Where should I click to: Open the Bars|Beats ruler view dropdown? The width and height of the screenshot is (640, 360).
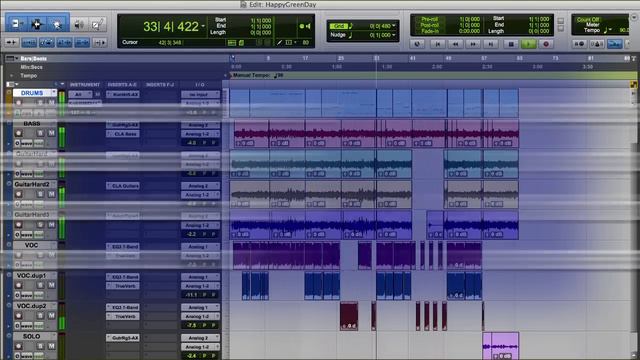click(x=11, y=58)
